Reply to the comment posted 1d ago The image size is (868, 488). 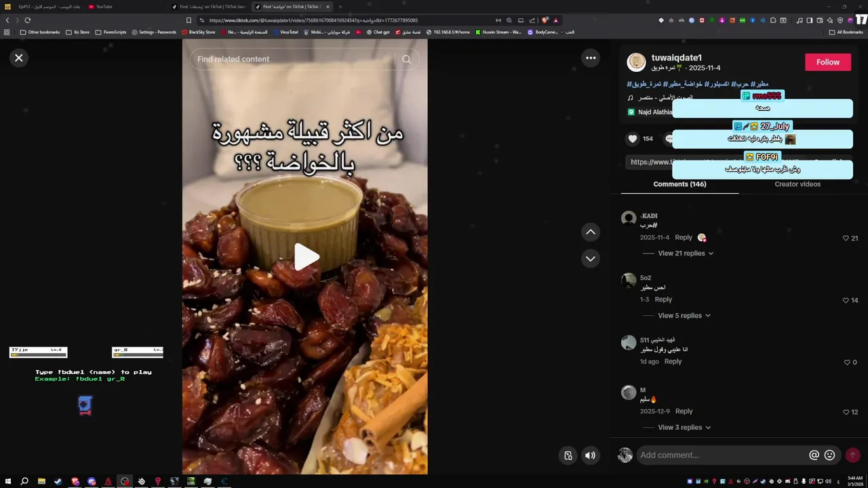pyautogui.click(x=673, y=362)
